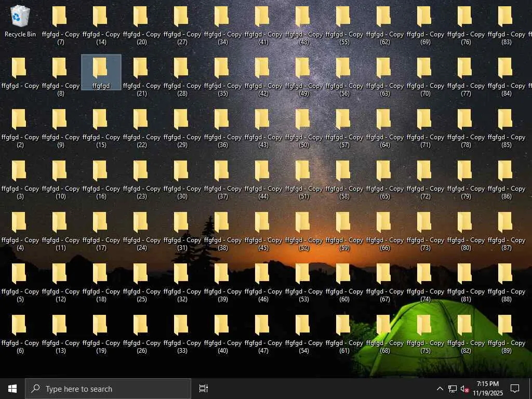Click the label ffgfgd - Copy (45)

[x=263, y=244]
